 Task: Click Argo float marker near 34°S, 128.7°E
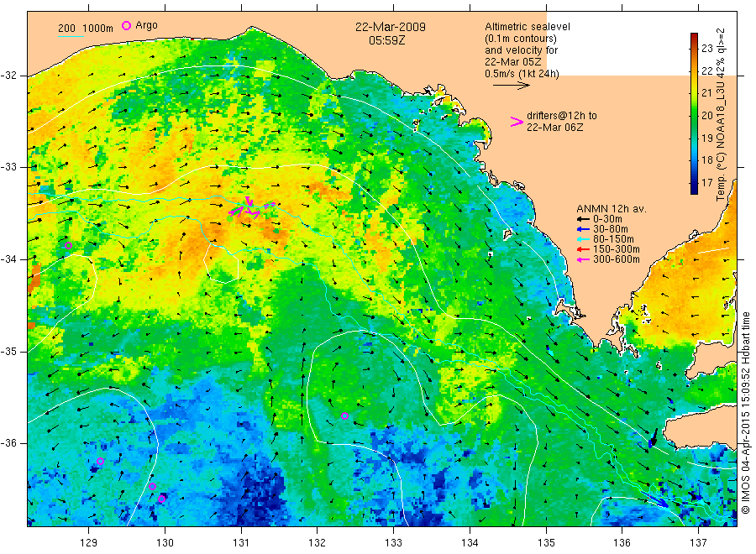point(69,246)
